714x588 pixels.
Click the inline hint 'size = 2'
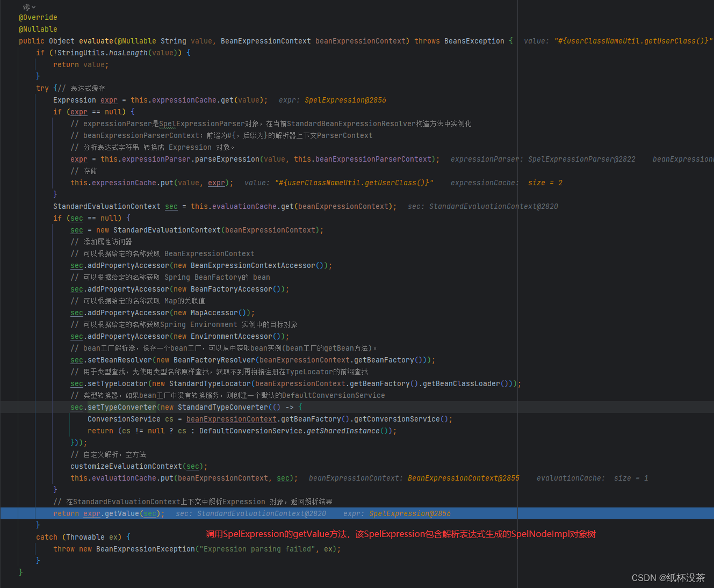coord(545,183)
